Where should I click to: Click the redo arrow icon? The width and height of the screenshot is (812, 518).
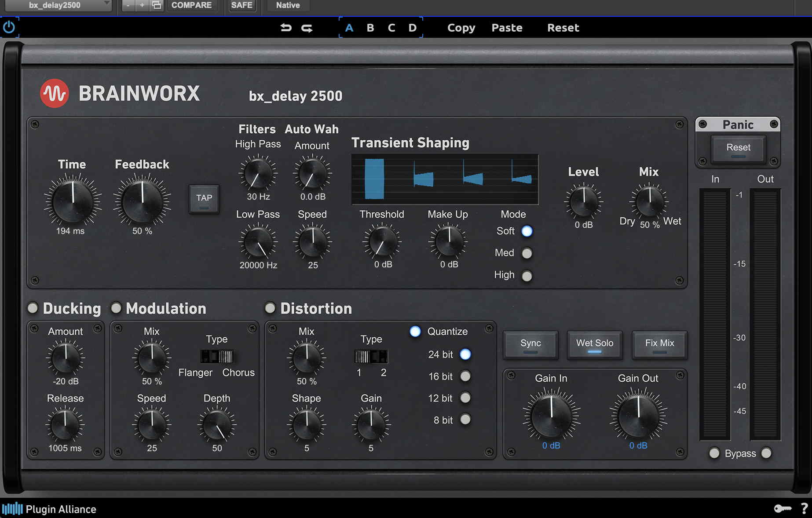(x=307, y=28)
